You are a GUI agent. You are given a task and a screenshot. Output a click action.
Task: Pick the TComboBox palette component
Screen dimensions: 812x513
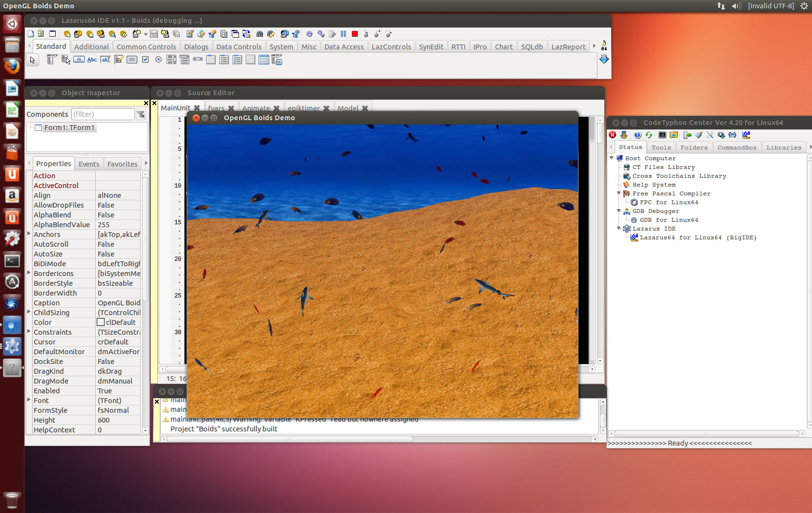tap(185, 60)
